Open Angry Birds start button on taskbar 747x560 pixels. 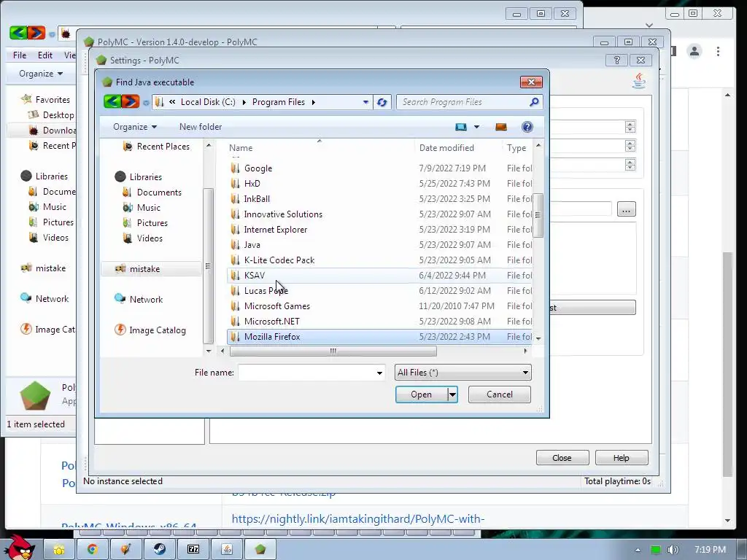pyautogui.click(x=19, y=547)
